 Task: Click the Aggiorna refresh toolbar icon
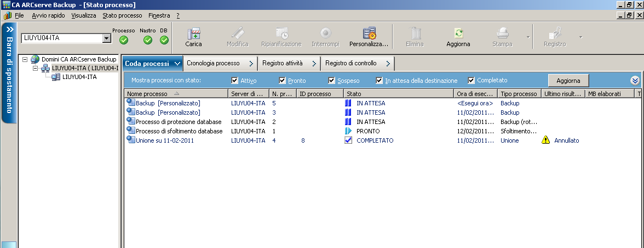(x=458, y=33)
